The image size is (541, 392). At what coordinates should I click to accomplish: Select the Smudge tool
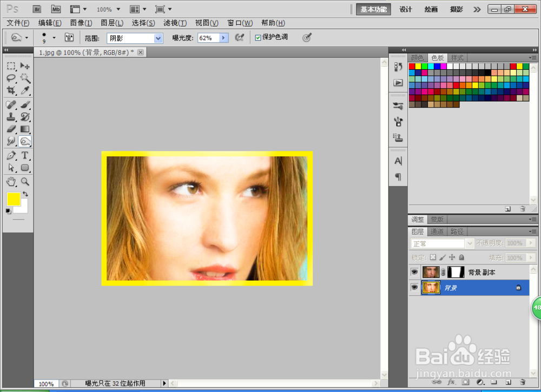pyautogui.click(x=11, y=141)
